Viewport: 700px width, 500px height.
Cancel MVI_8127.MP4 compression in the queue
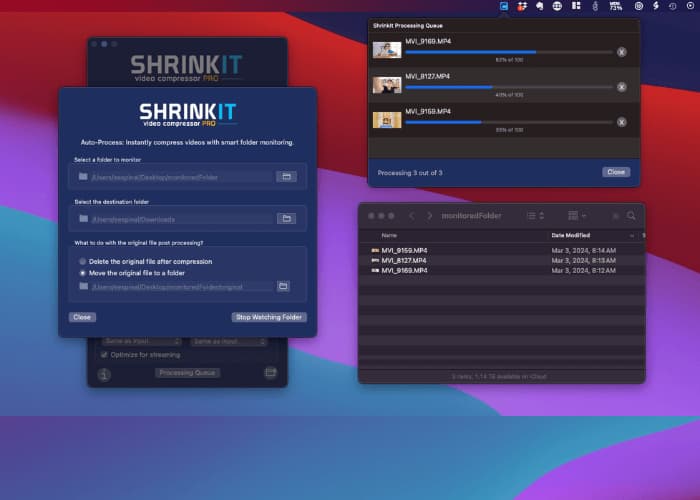click(x=621, y=87)
